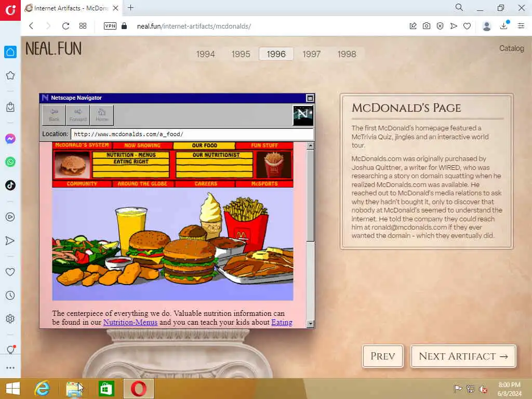Toggle the VPN badge in the address bar
Screen dimensions: 532x399
pos(110,26)
